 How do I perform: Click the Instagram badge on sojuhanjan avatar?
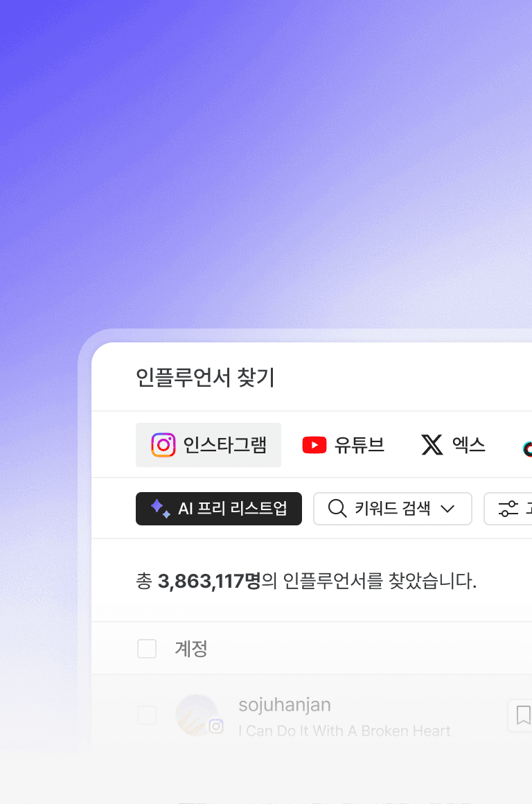[215, 726]
